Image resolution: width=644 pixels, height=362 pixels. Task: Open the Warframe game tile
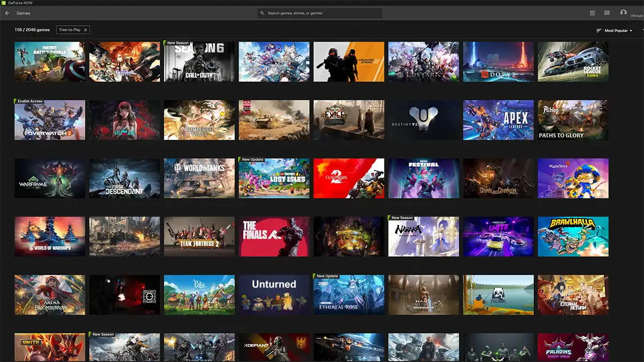coord(50,178)
